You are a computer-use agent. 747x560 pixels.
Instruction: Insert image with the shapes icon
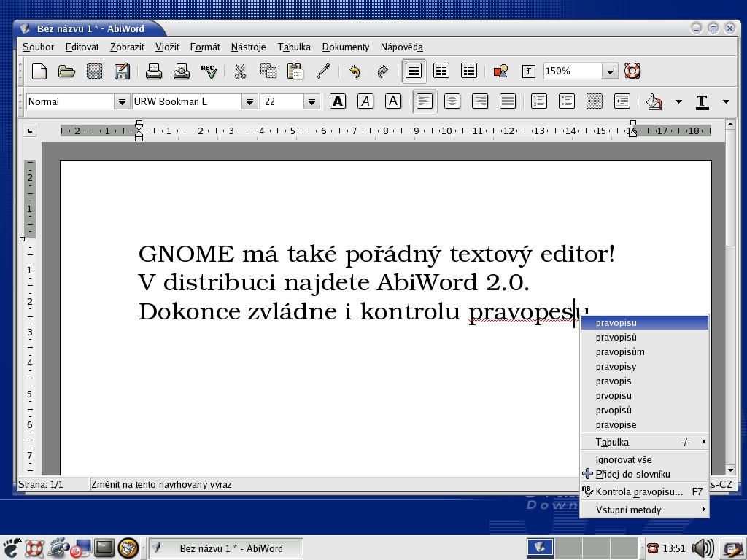(x=500, y=71)
